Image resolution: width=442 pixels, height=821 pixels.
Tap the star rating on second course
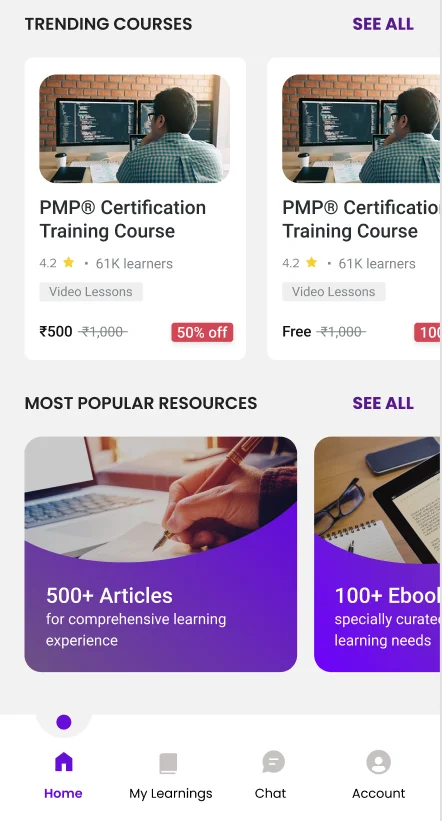tap(312, 262)
